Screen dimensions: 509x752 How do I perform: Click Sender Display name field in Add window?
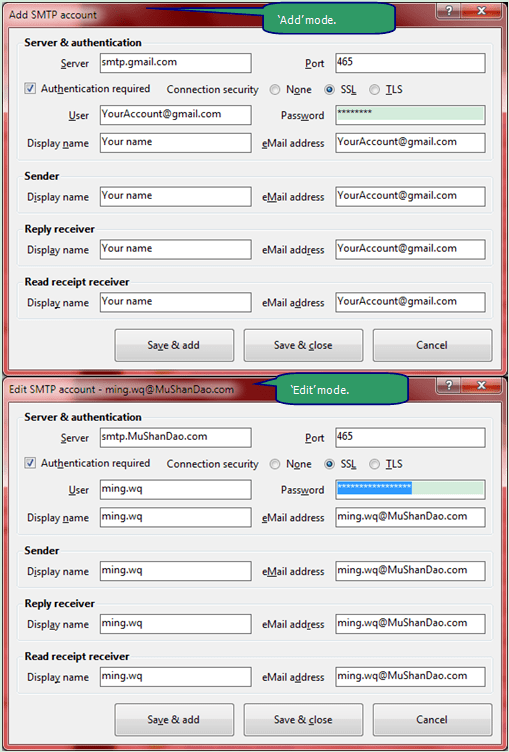(176, 197)
